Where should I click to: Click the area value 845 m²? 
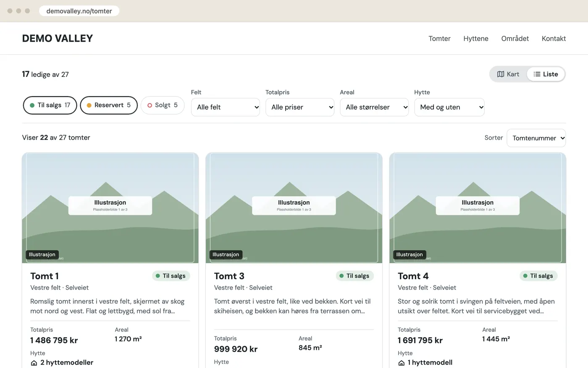310,348
